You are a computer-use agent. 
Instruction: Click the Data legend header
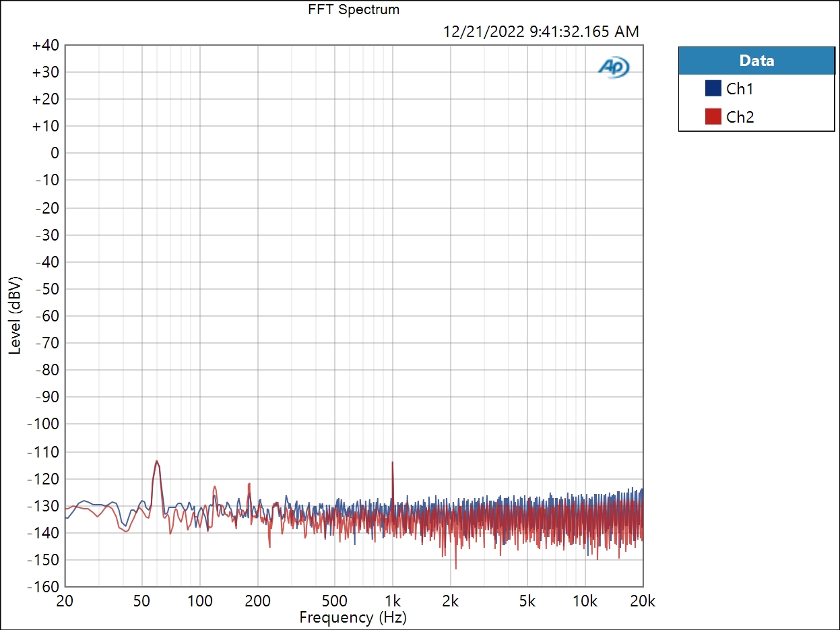tap(756, 61)
